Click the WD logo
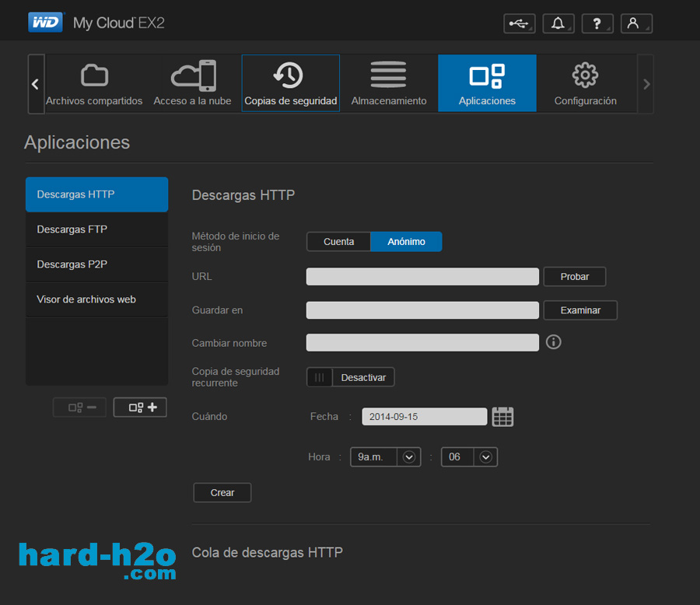The width and height of the screenshot is (700, 605). pos(46,23)
